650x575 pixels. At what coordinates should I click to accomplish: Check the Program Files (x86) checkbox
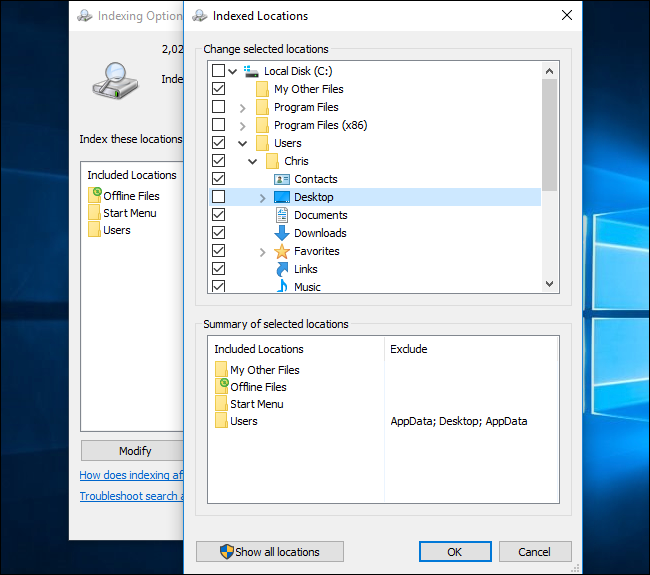pyautogui.click(x=218, y=125)
